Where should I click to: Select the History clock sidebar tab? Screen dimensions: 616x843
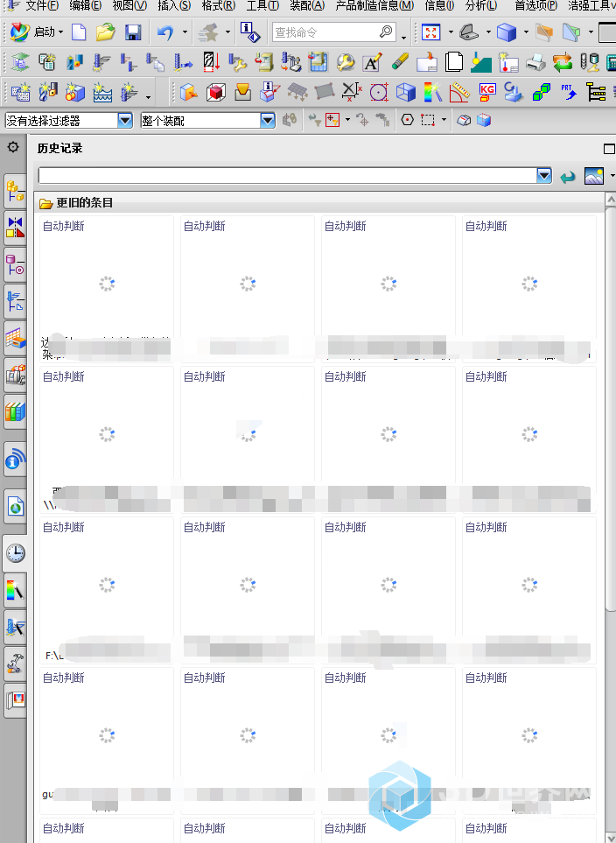pyautogui.click(x=15, y=553)
